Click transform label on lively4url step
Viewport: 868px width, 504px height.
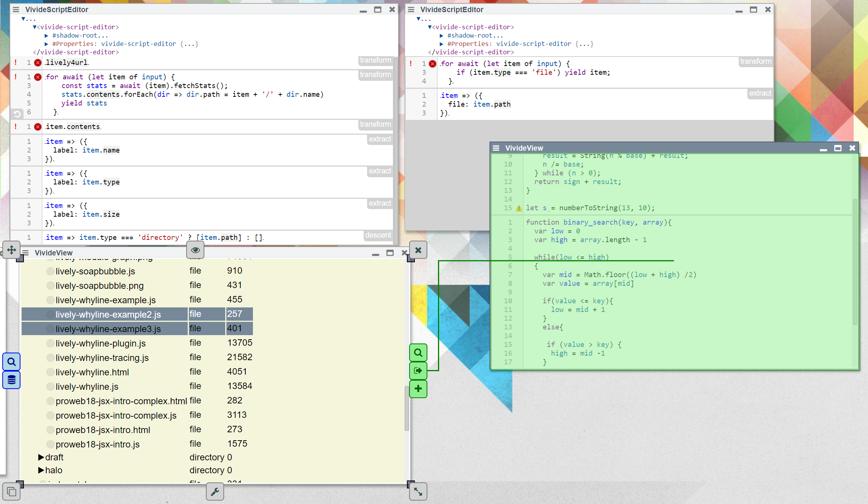click(375, 60)
